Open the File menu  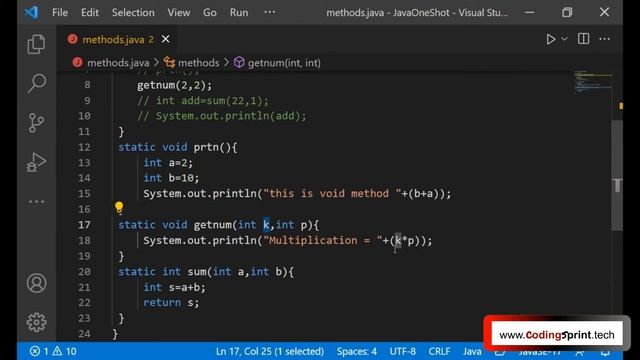60,12
